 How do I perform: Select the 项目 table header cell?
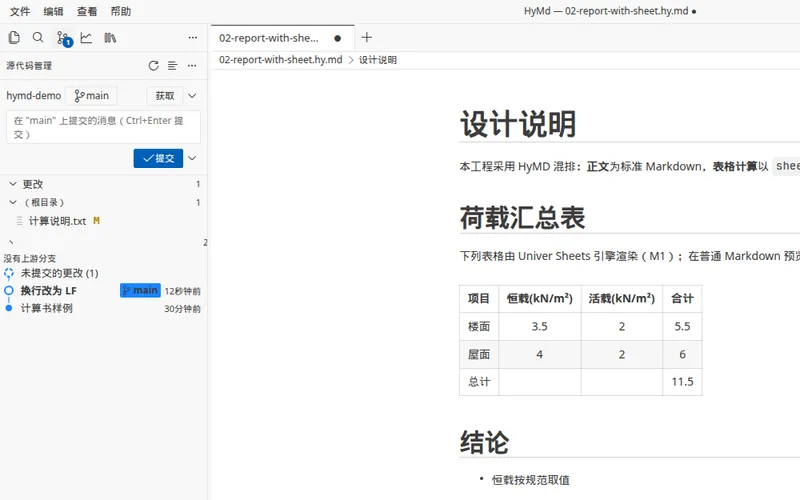point(479,298)
